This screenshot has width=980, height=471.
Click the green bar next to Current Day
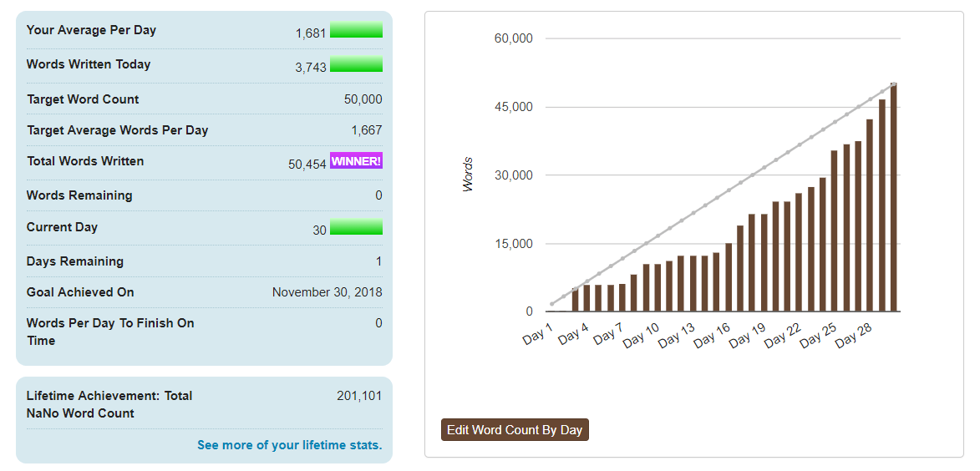click(356, 227)
